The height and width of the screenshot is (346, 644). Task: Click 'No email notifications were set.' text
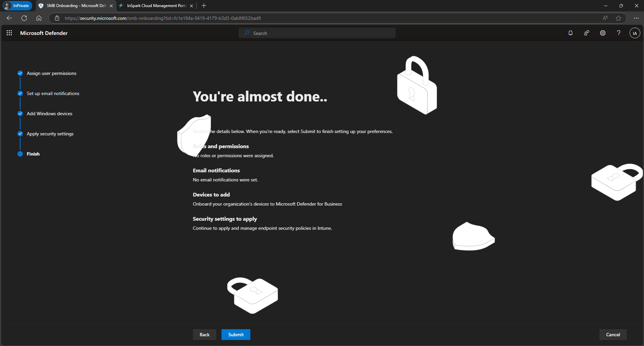pos(225,180)
